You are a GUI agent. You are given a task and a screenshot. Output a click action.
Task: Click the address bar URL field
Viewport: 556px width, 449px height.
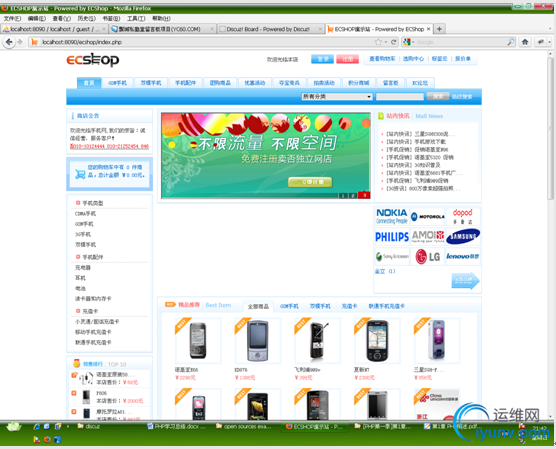click(206, 42)
